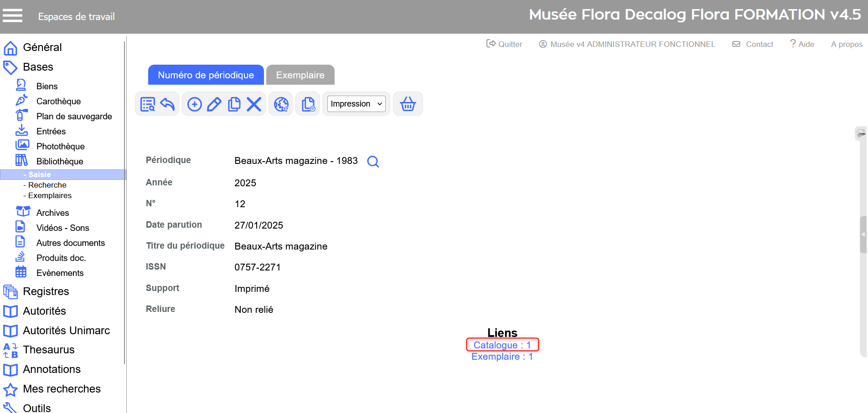The height and width of the screenshot is (413, 868).
Task: Select Photothèque in the Bases list
Action: coord(60,146)
